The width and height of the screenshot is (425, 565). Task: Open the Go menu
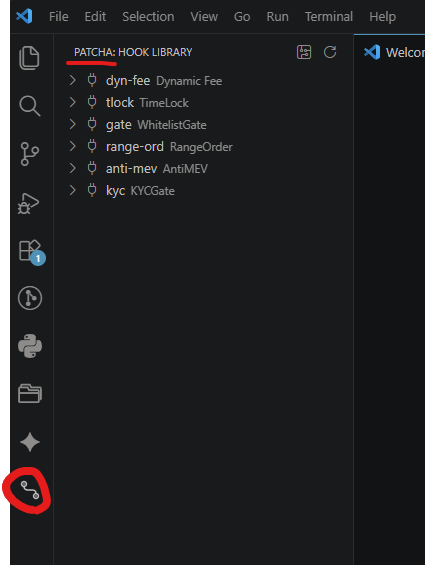coord(242,17)
